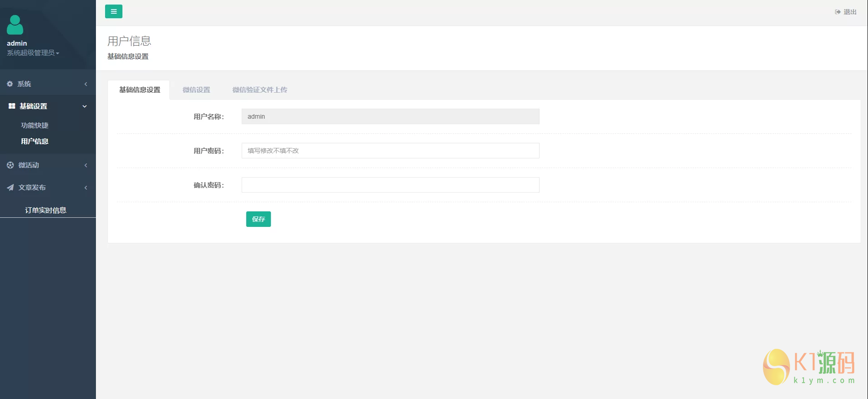Focus the 用户名称 input field

tap(391, 116)
